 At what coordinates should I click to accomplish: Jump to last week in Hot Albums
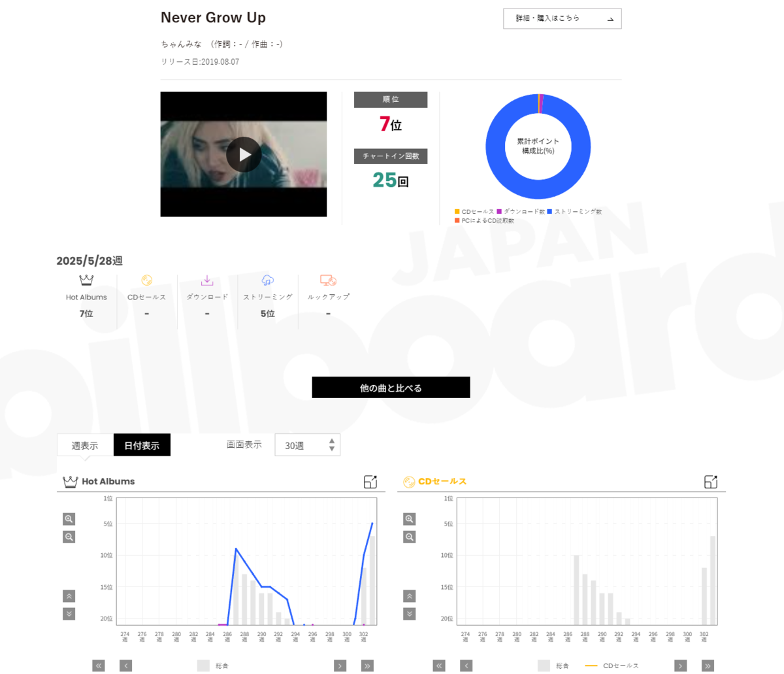[367, 666]
